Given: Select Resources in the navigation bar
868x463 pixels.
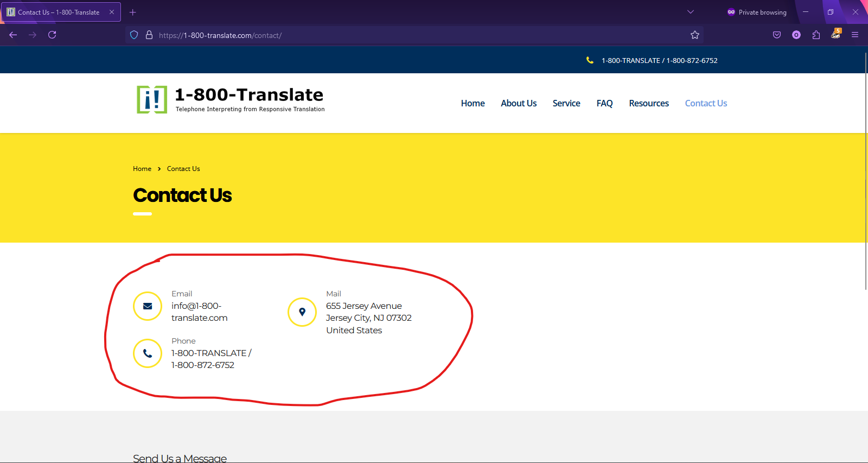Looking at the screenshot, I should [648, 103].
